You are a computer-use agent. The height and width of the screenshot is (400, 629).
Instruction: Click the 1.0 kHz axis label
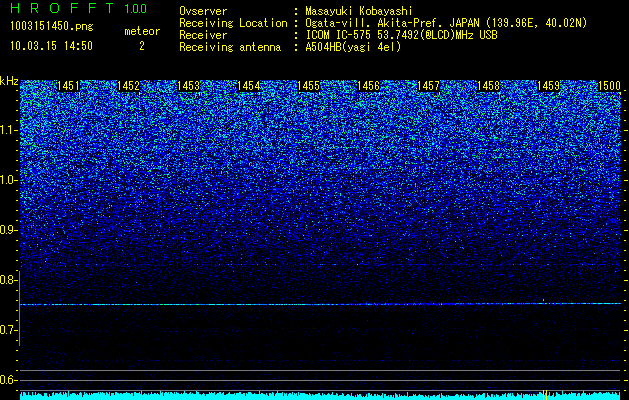(9, 180)
